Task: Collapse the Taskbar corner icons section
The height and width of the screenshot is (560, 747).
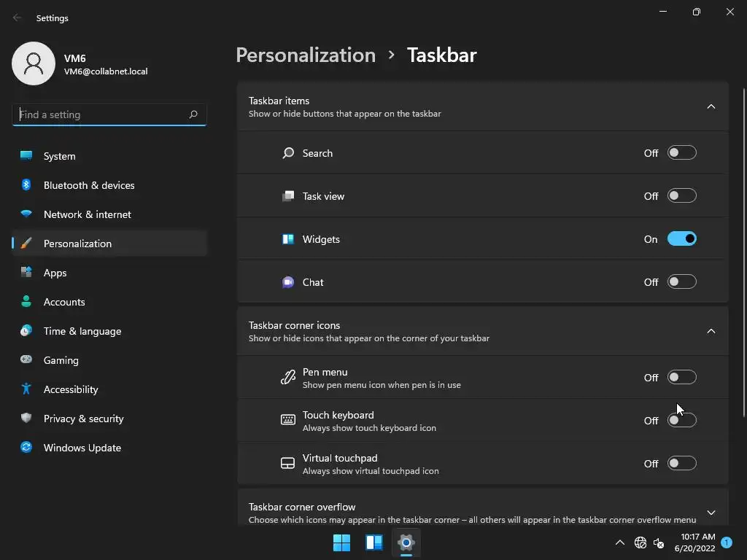Action: (x=711, y=331)
